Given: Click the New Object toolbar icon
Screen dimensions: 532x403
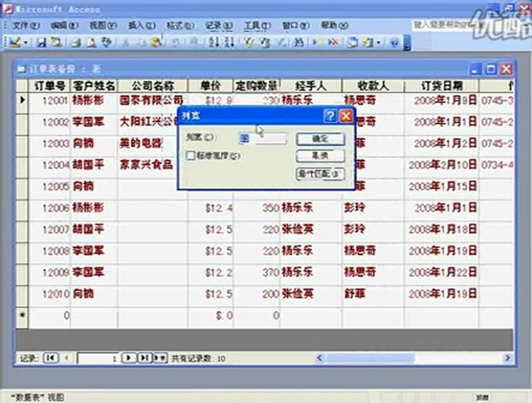Looking at the screenshot, I should coord(368,43).
